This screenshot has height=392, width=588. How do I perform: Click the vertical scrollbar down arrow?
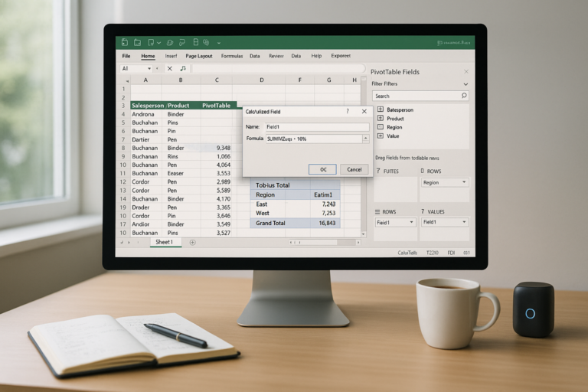coord(364,234)
